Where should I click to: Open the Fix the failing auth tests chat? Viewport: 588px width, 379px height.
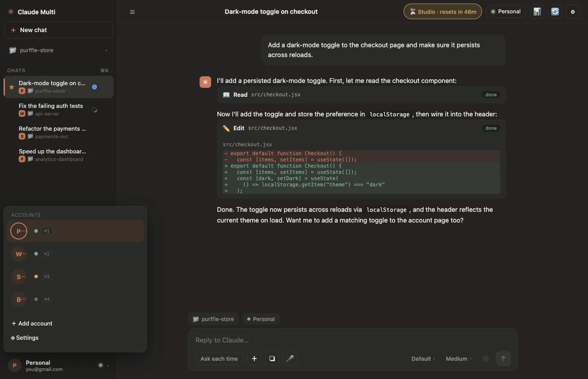click(x=58, y=109)
